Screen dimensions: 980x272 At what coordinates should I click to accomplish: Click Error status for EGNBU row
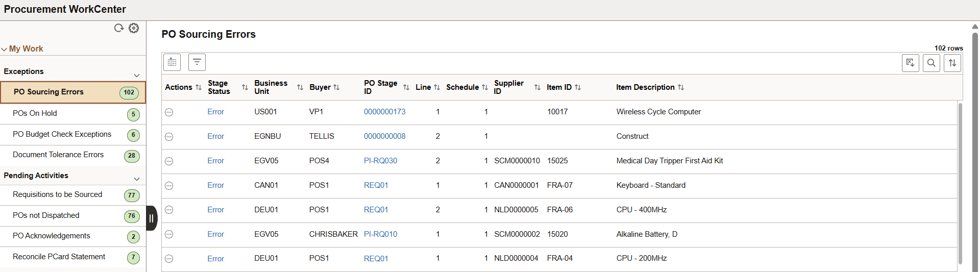pos(215,136)
